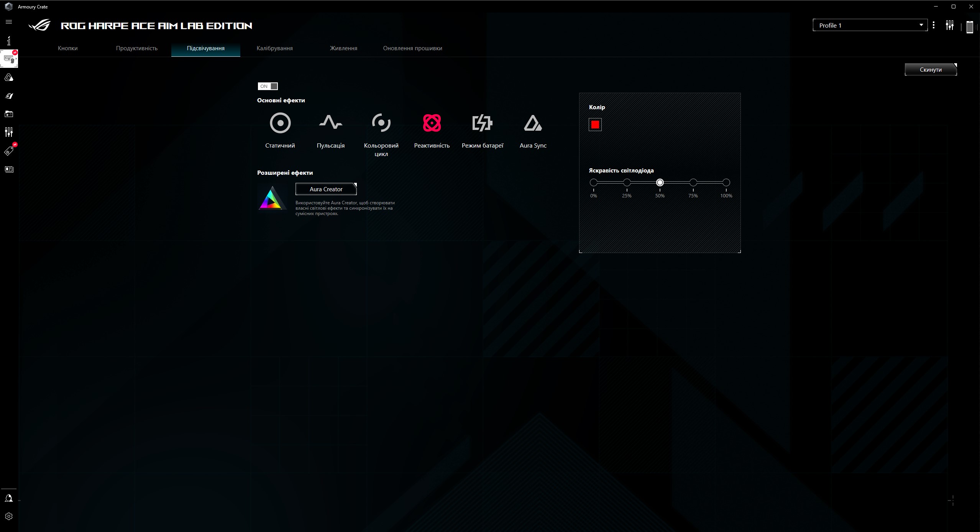Maximize the Armoury Crate window
Image resolution: width=980 pixels, height=532 pixels.
point(954,7)
